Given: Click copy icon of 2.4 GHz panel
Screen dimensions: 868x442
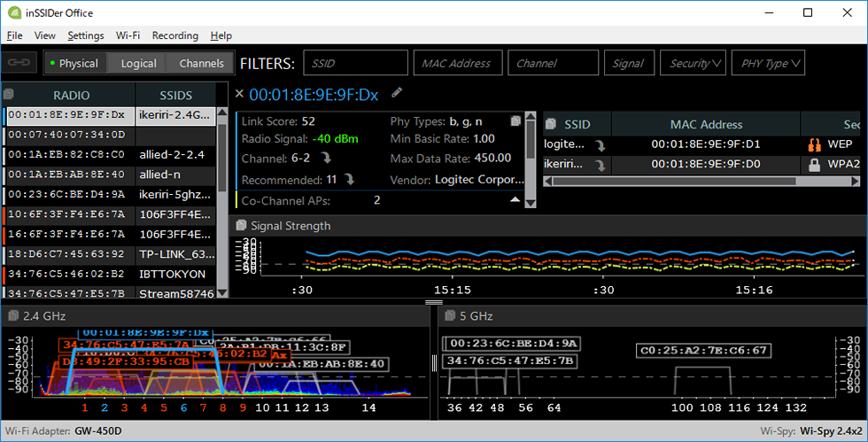Looking at the screenshot, I should [x=13, y=315].
